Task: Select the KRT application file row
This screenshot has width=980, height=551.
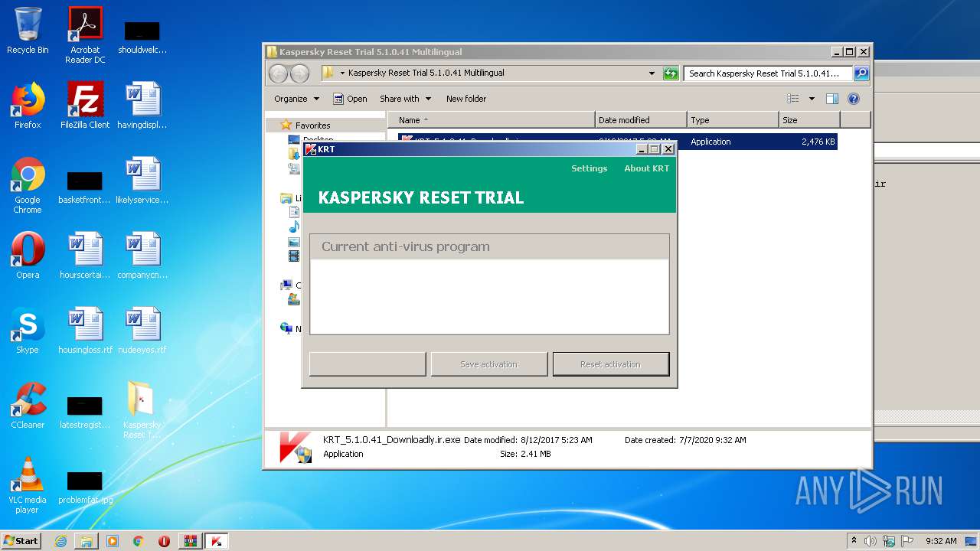Action: 618,142
